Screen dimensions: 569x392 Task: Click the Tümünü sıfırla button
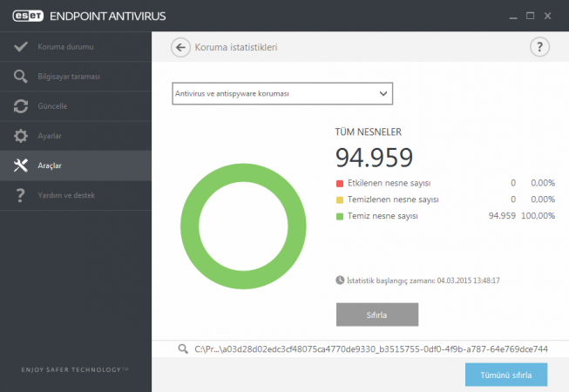[x=506, y=375]
